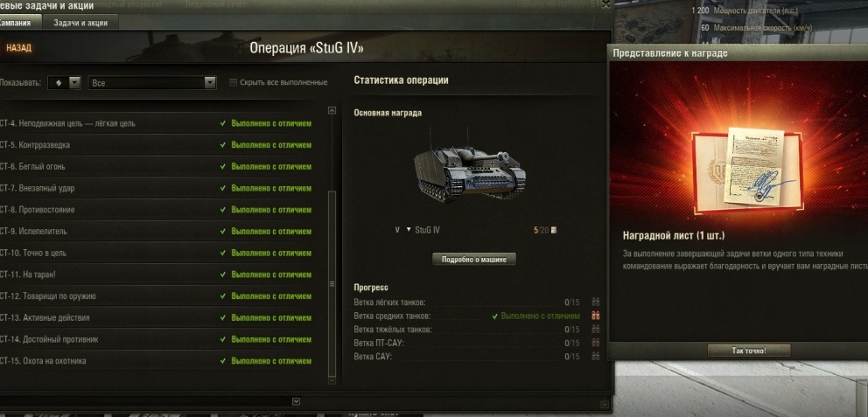Click the gift icon for Ветка ПТ-САУ
The image size is (868, 417).
point(596,343)
